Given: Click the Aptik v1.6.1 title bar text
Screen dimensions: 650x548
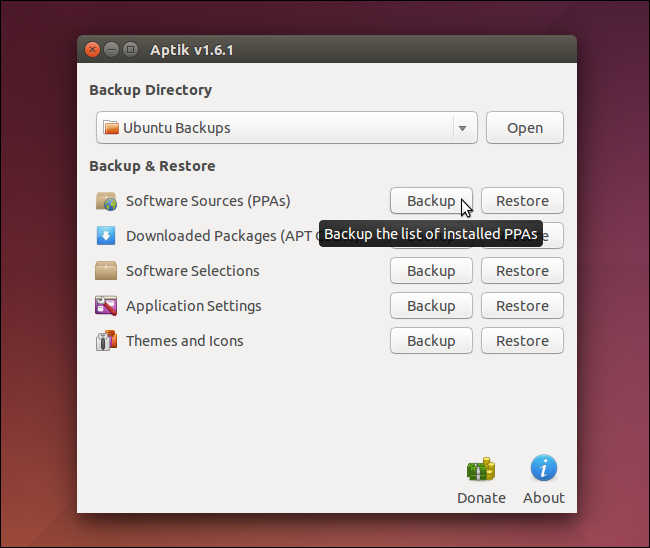Looking at the screenshot, I should tap(192, 50).
